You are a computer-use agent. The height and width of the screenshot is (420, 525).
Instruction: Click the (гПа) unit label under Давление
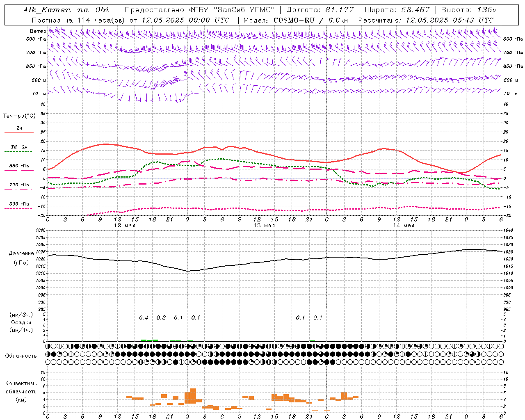point(21,262)
